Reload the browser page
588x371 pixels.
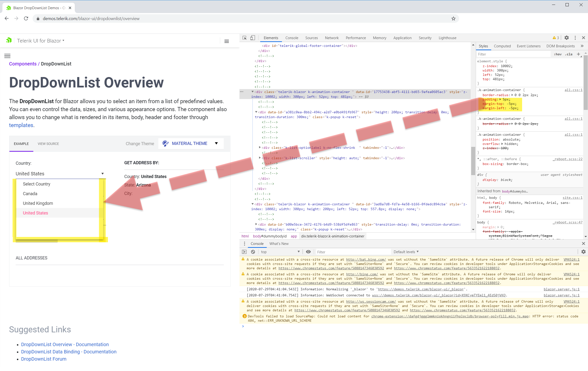[26, 19]
